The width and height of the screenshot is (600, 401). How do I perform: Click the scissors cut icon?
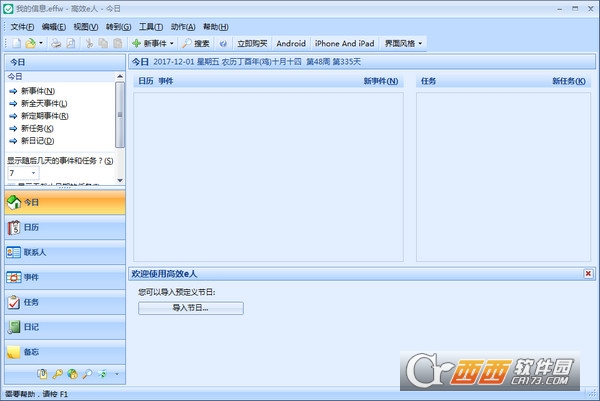click(89, 43)
